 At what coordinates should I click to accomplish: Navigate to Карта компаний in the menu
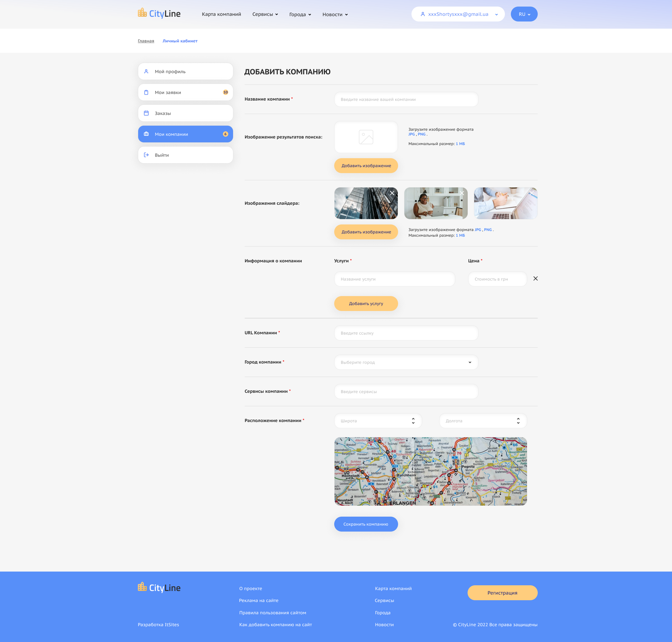click(x=222, y=14)
